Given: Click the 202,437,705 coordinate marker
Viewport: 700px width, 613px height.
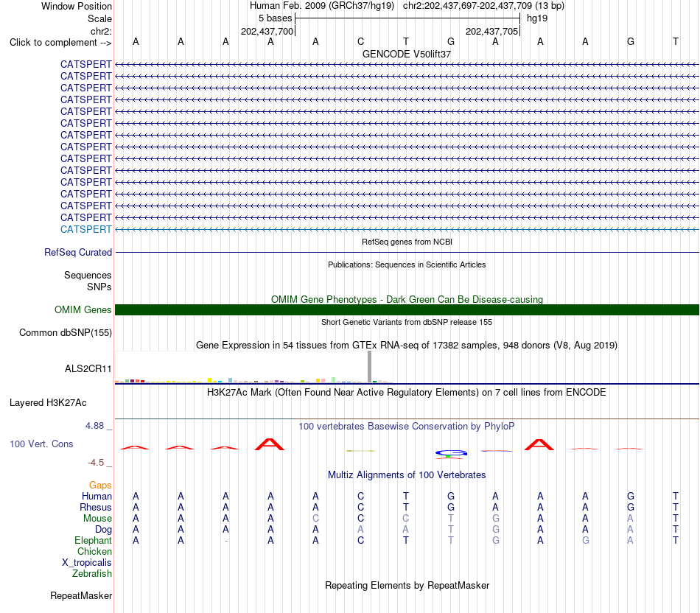Looking at the screenshot, I should click(x=491, y=31).
